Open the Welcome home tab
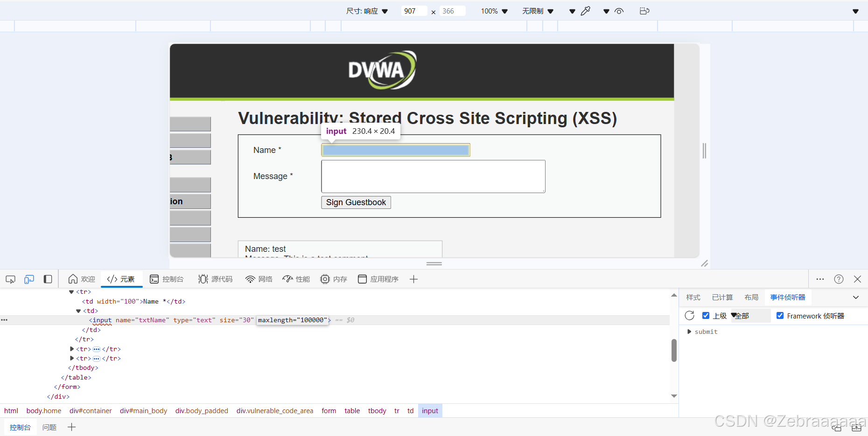The height and width of the screenshot is (436, 868). click(82, 279)
